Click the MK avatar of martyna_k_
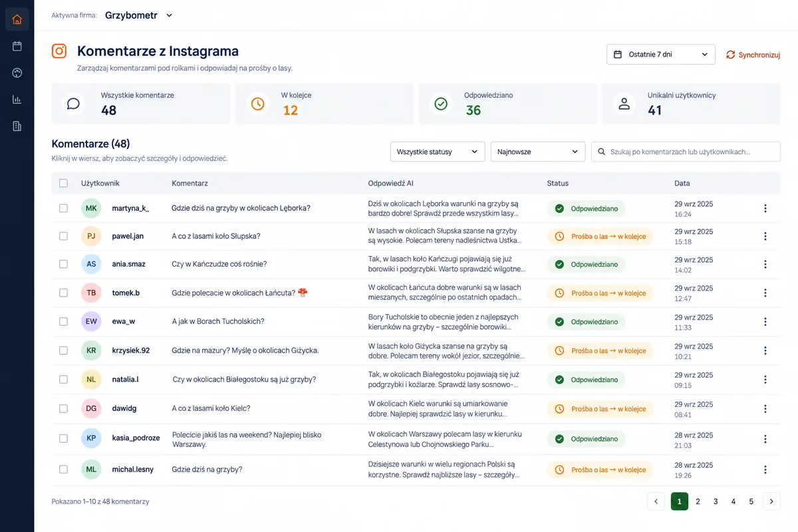This screenshot has width=798, height=532. (x=91, y=208)
